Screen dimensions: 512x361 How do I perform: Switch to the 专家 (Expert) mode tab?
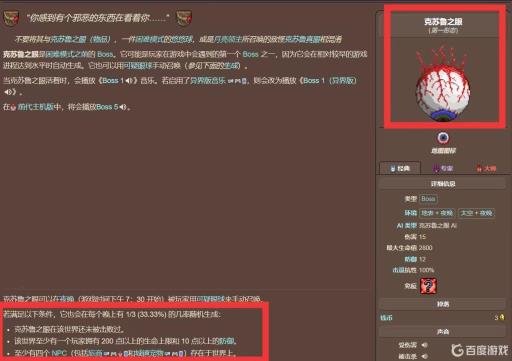pos(443,168)
